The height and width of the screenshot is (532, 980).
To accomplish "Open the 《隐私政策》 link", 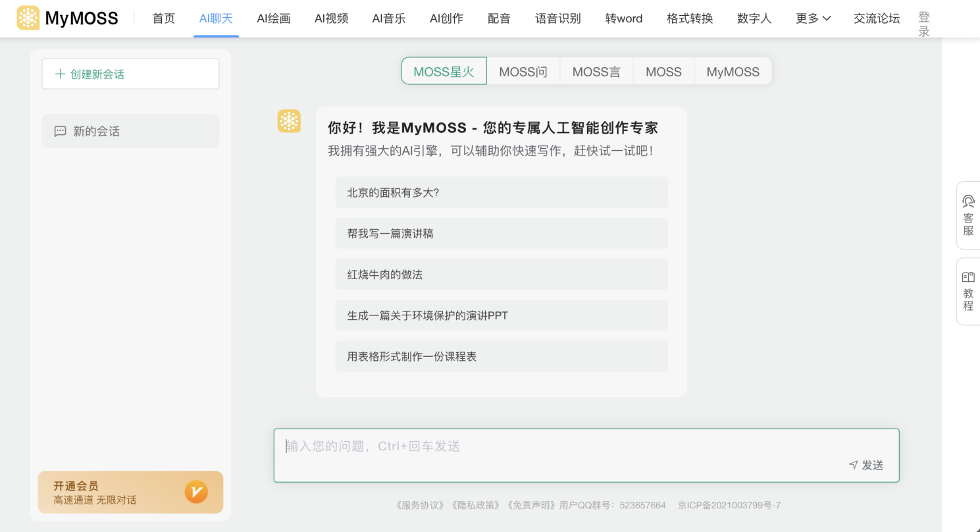I will [x=477, y=506].
